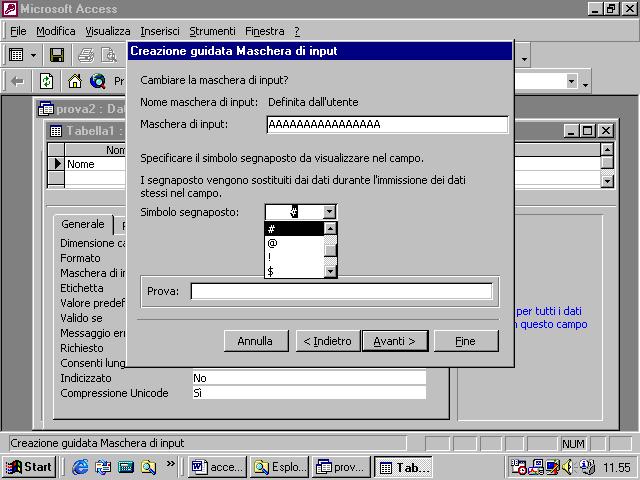Image resolution: width=640 pixels, height=480 pixels.
Task: Click the Compressione Unicode value Sì
Action: pos(309,393)
